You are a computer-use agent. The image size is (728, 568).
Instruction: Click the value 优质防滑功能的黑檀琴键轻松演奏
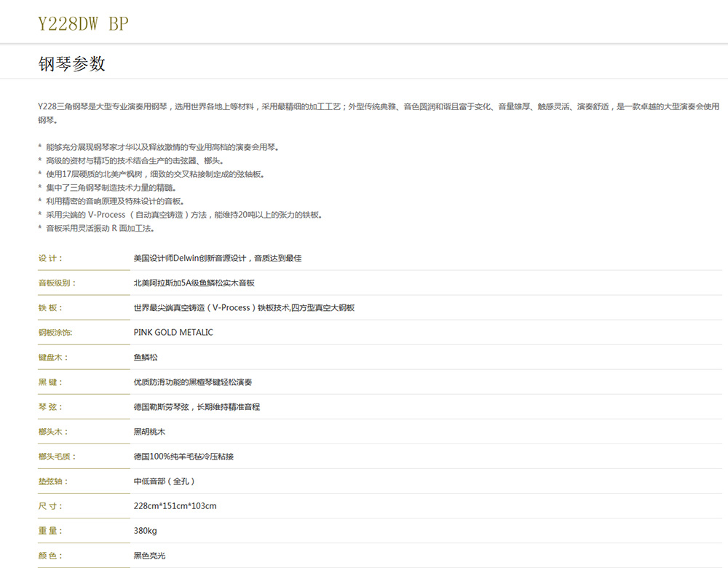(x=193, y=382)
